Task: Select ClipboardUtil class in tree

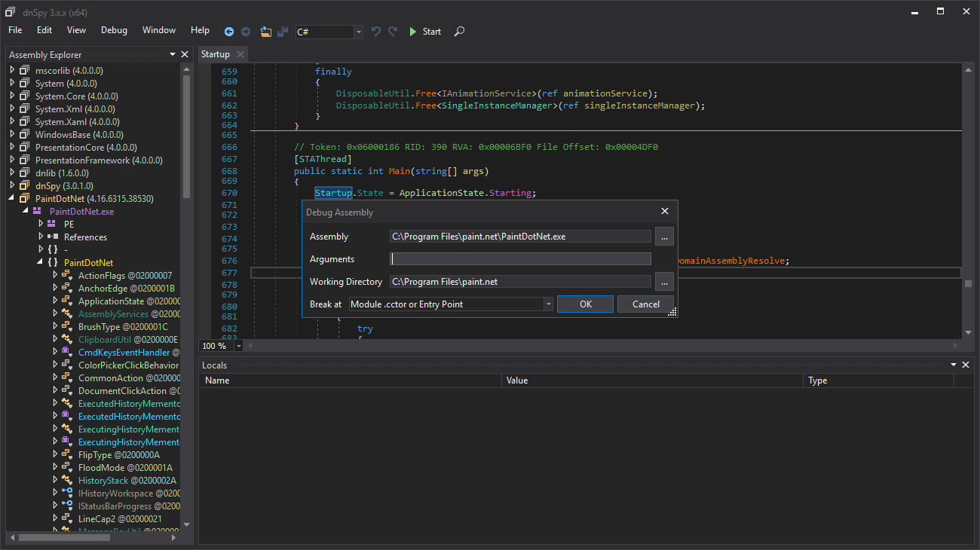Action: point(128,340)
